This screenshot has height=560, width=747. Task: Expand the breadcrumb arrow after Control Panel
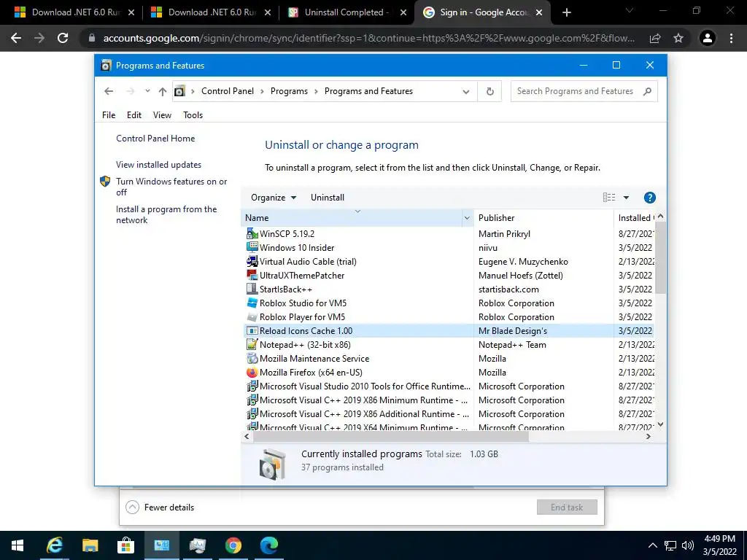[262, 91]
